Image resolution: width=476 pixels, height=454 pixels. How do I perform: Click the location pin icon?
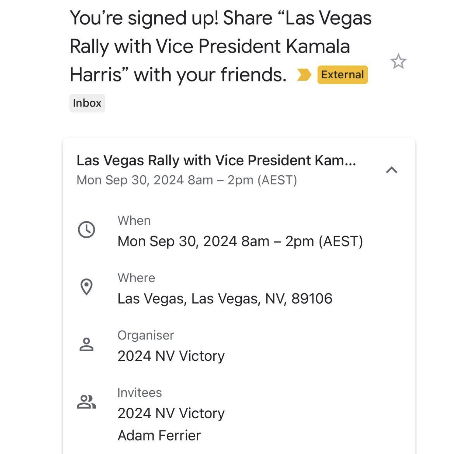(86, 287)
